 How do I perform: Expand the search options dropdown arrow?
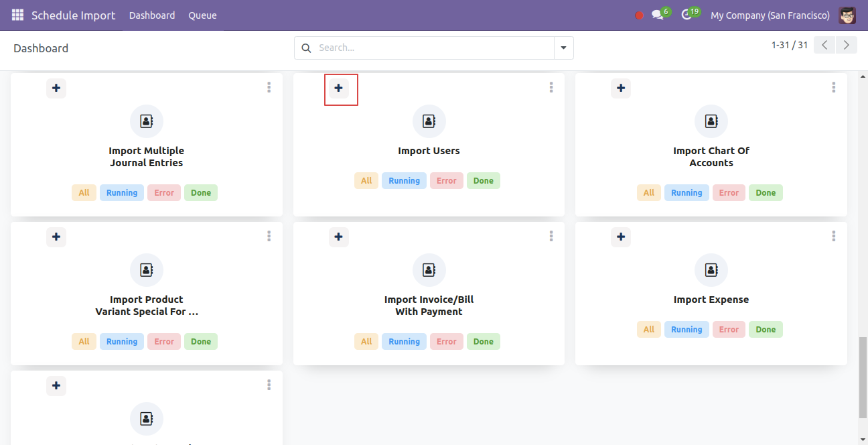tap(563, 48)
